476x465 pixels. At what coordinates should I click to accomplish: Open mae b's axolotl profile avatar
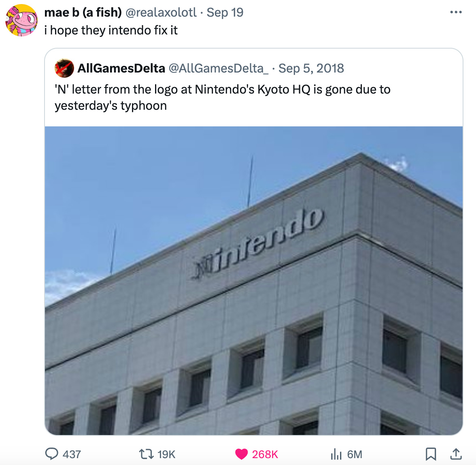coord(21,20)
